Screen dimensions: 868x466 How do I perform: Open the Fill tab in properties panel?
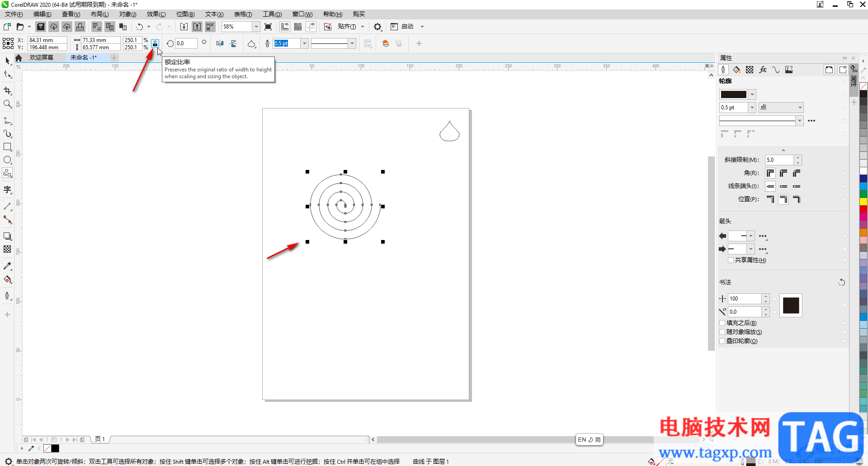point(736,70)
